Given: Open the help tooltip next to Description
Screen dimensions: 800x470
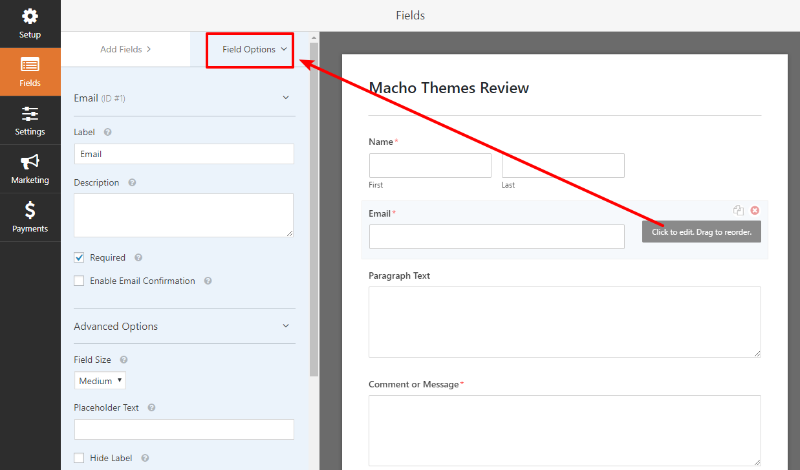Looking at the screenshot, I should pyautogui.click(x=132, y=183).
